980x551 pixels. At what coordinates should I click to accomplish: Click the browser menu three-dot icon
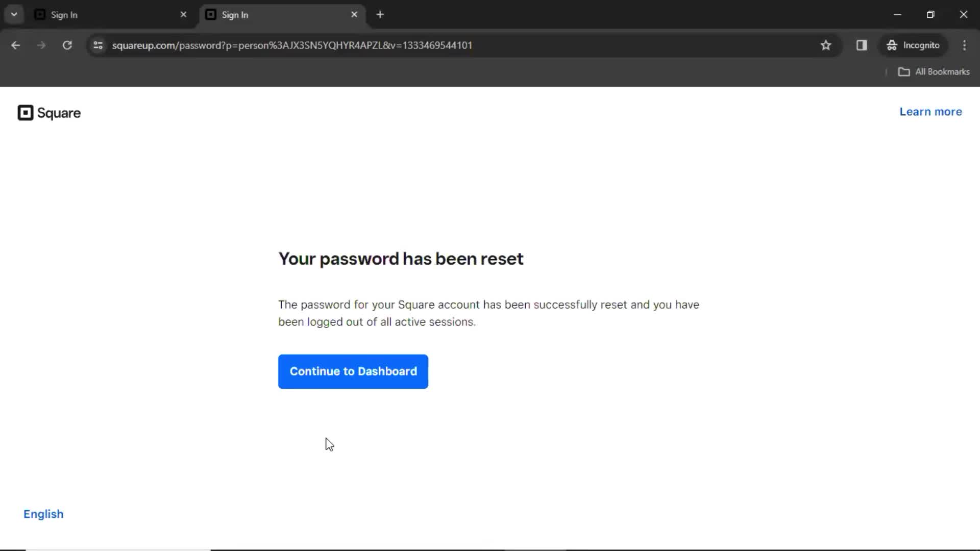tap(965, 45)
